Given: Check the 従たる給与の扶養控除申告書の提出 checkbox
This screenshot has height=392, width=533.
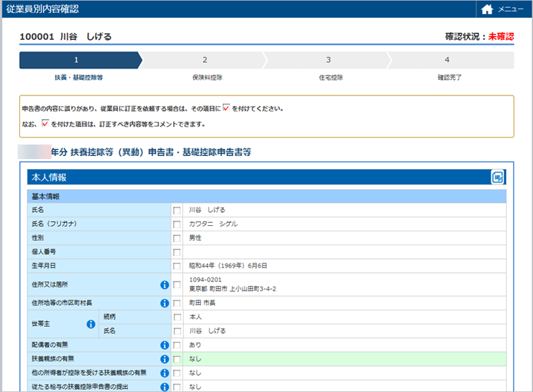Looking at the screenshot, I should 177,387.
